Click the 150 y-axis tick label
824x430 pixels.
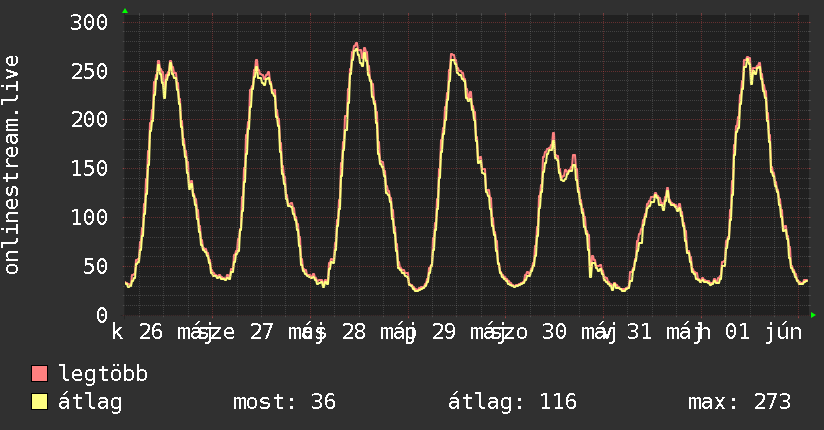click(x=89, y=169)
